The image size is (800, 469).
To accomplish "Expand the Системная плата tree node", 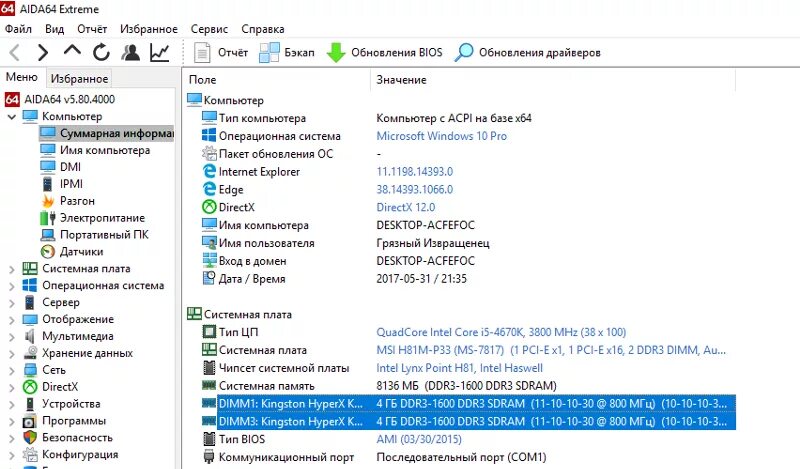I will click(12, 269).
